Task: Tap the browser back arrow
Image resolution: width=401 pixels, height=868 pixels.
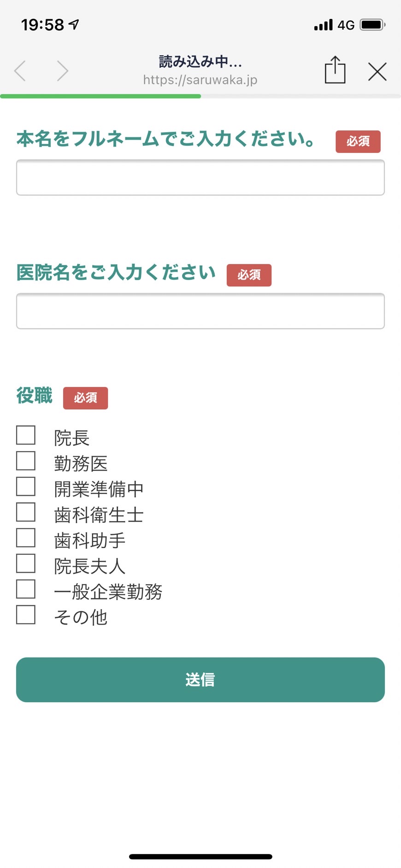Action: point(20,71)
